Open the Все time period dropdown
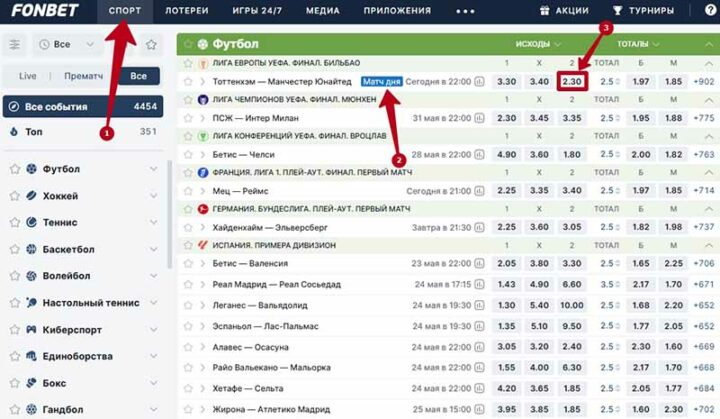 coord(68,45)
